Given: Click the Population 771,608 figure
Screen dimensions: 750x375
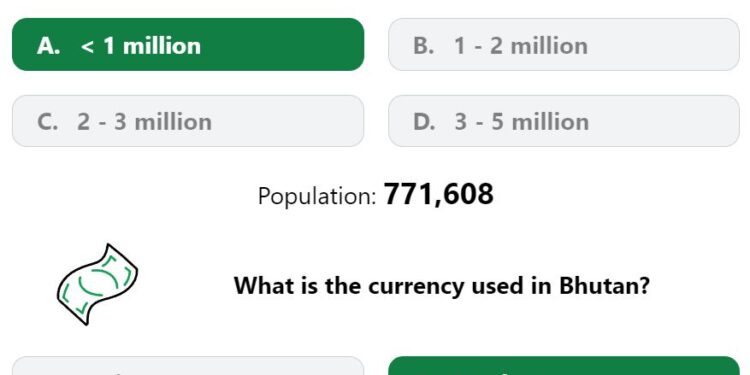Looking at the screenshot, I should tap(375, 195).
